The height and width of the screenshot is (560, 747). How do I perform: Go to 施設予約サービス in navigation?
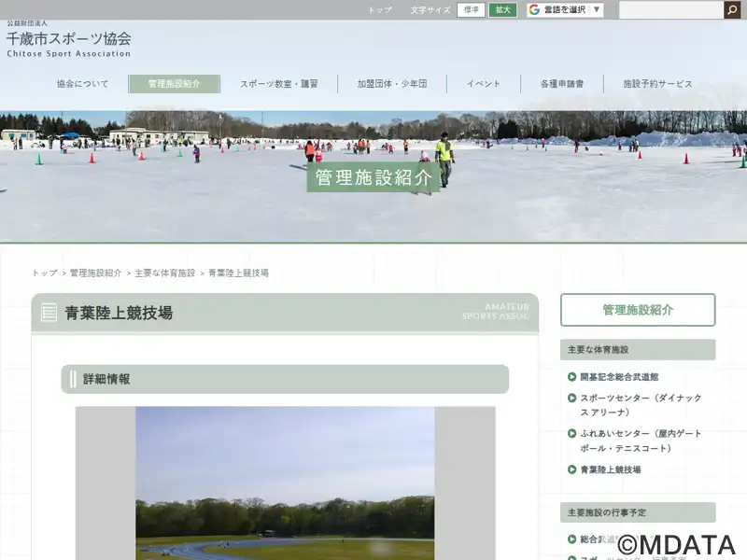(657, 84)
